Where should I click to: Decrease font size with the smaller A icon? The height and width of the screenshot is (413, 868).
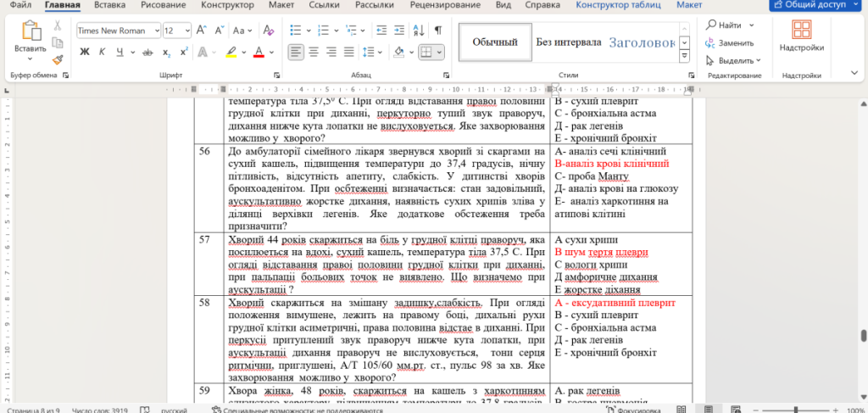tap(220, 30)
